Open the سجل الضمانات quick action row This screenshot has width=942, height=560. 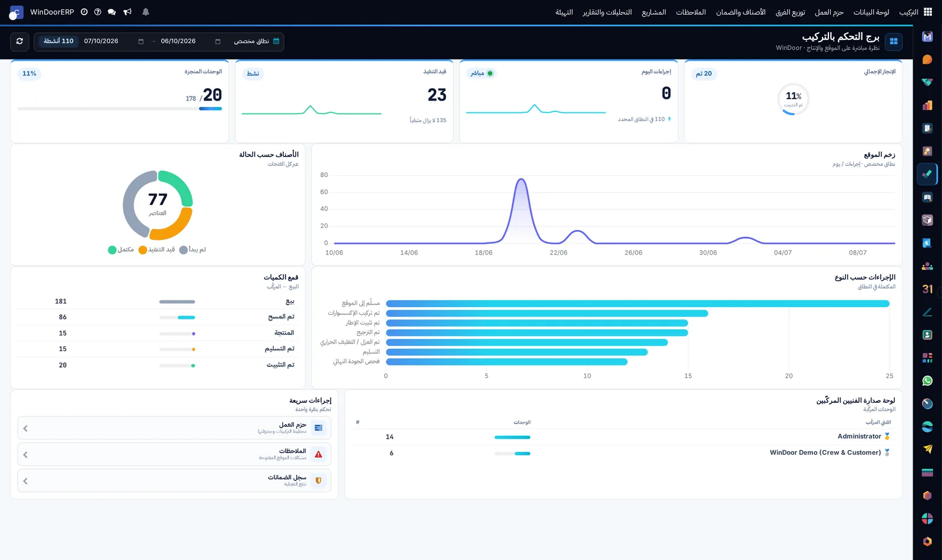pyautogui.click(x=174, y=481)
